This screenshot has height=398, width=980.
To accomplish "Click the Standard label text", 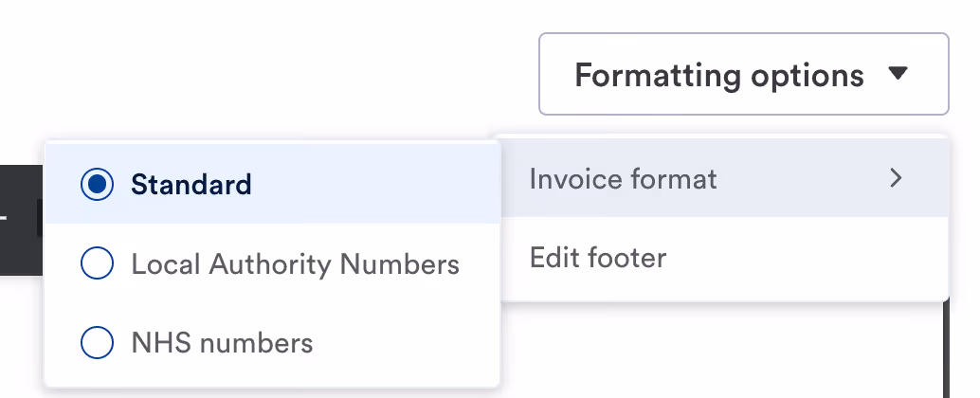I will click(191, 184).
